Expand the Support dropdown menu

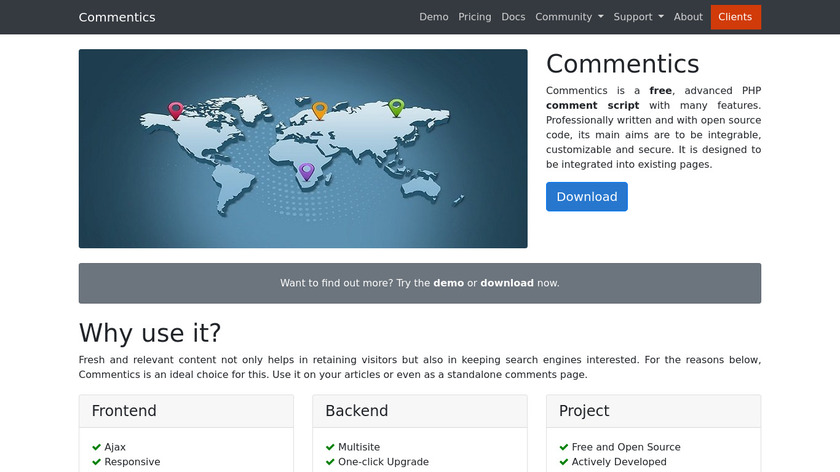click(638, 17)
